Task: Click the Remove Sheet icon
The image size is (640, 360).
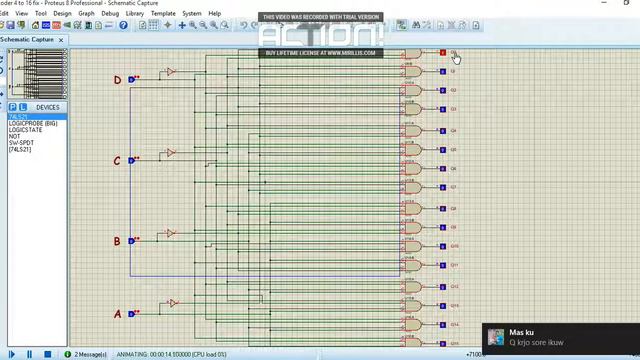Action: (x=451, y=25)
